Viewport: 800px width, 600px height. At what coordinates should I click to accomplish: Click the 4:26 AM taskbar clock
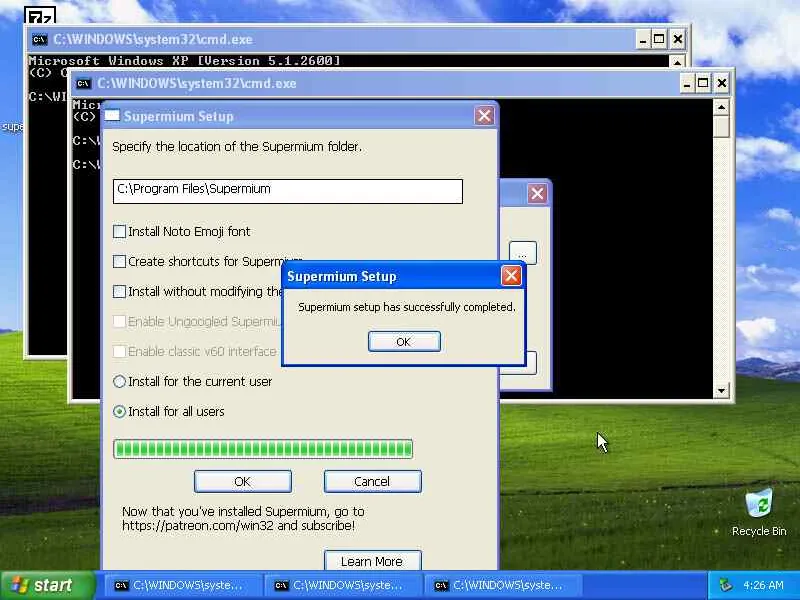[x=763, y=585]
